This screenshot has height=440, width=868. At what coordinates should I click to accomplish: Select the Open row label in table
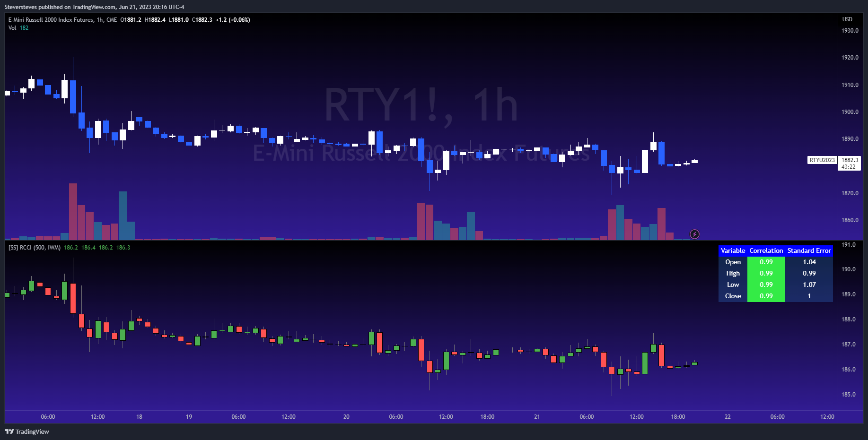pyautogui.click(x=733, y=262)
